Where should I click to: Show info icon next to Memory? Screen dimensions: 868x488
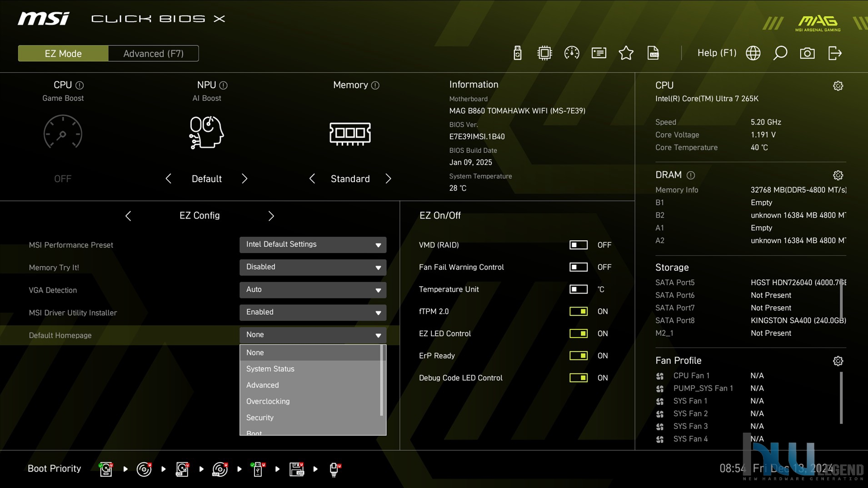pos(375,85)
